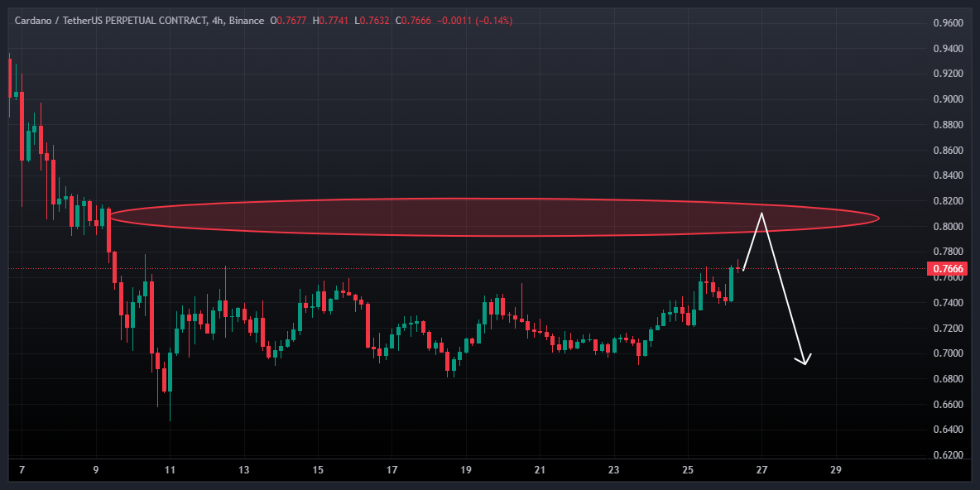Click the red 0.7666 current price tag

click(948, 269)
